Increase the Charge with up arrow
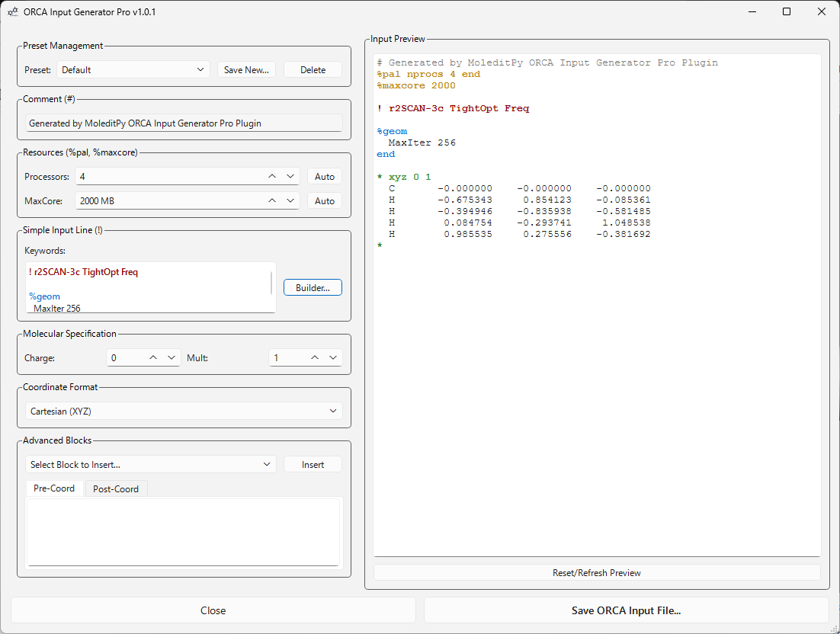This screenshot has height=634, width=840. point(153,357)
